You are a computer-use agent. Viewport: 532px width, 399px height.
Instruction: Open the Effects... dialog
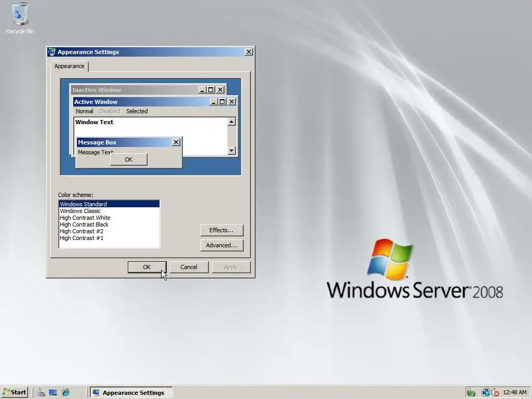pos(221,230)
